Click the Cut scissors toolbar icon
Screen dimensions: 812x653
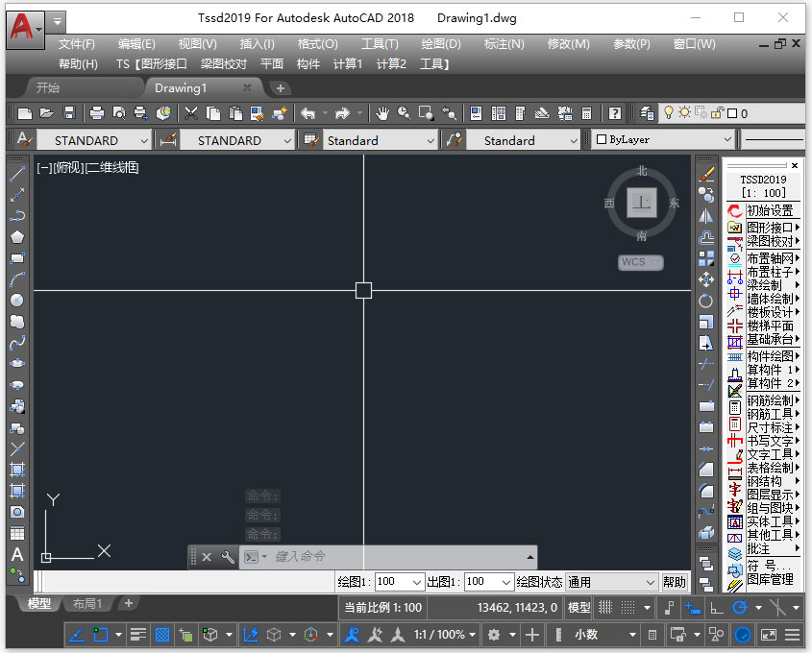191,113
